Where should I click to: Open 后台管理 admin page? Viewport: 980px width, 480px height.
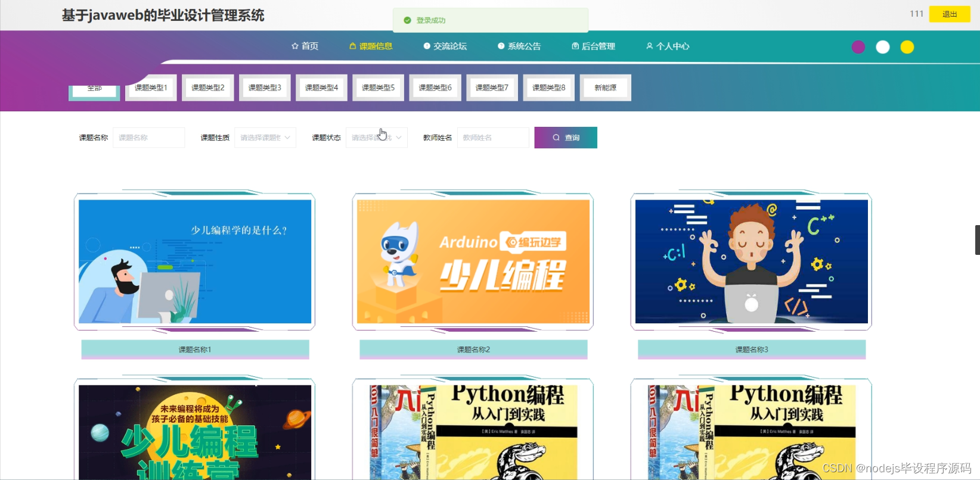[593, 46]
